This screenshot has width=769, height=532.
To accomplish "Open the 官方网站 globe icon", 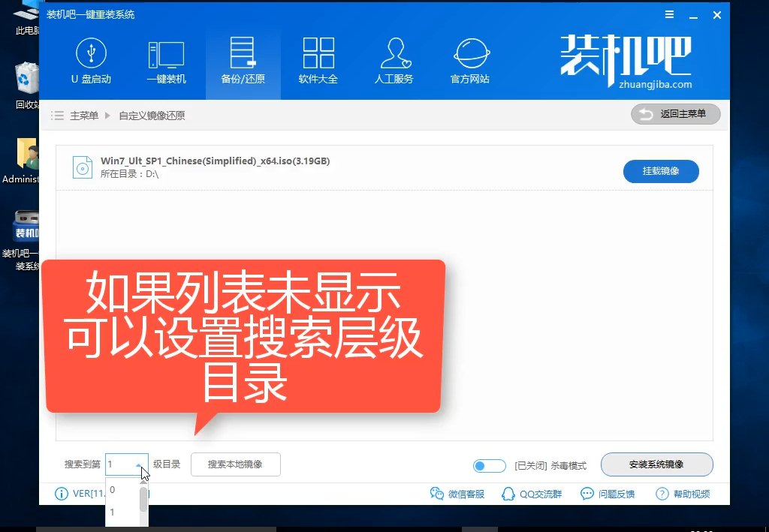I will pos(470,55).
